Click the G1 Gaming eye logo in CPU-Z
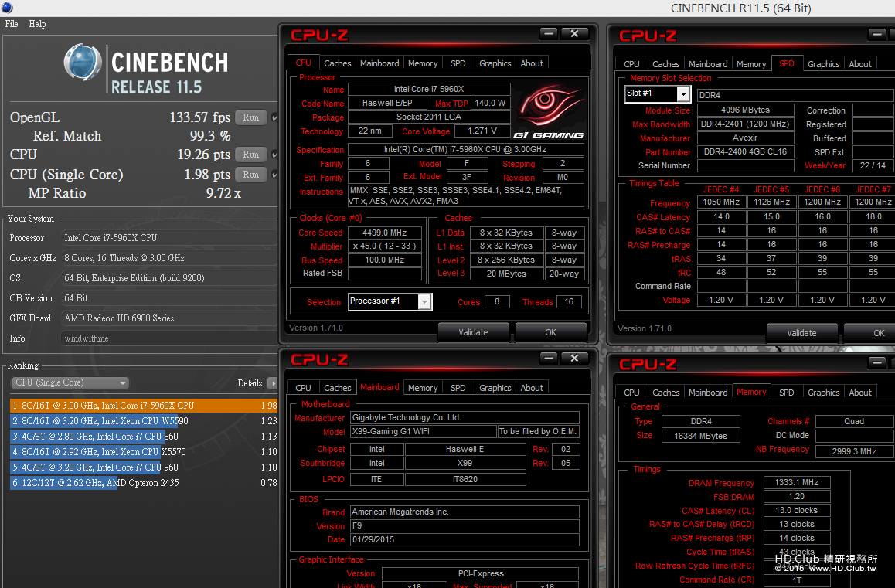Viewport: 895px width, 588px height. coord(549,111)
